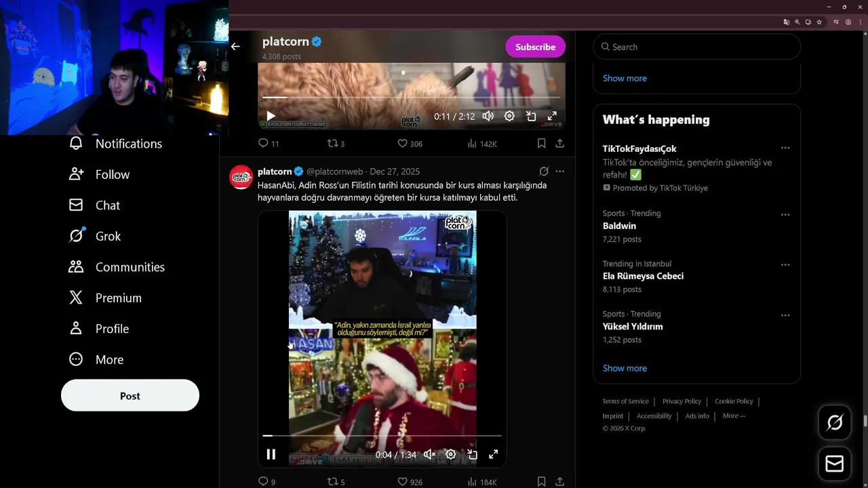Viewport: 868px width, 488px height.
Task: Click the Grok explain icon on HasanAbi post
Action: [x=544, y=171]
